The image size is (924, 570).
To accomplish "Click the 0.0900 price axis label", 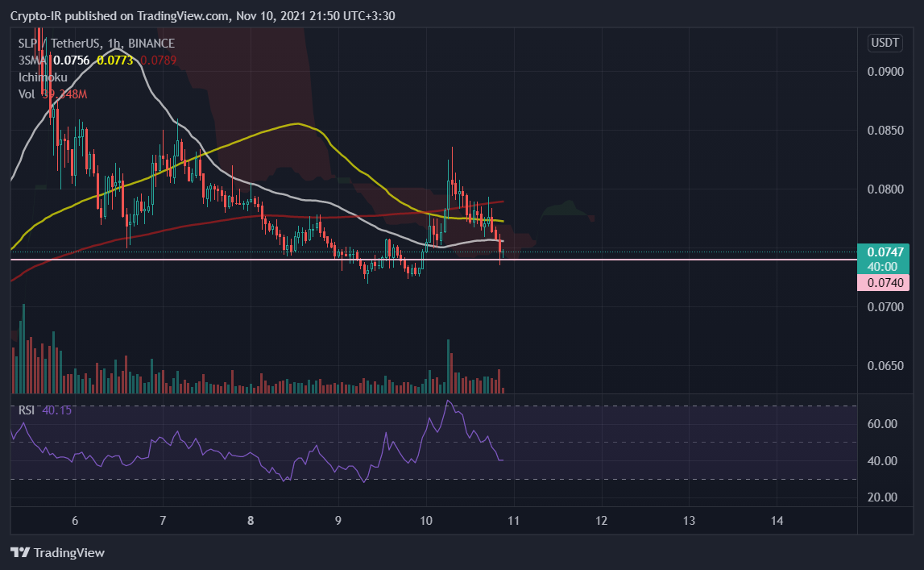I will coord(885,71).
